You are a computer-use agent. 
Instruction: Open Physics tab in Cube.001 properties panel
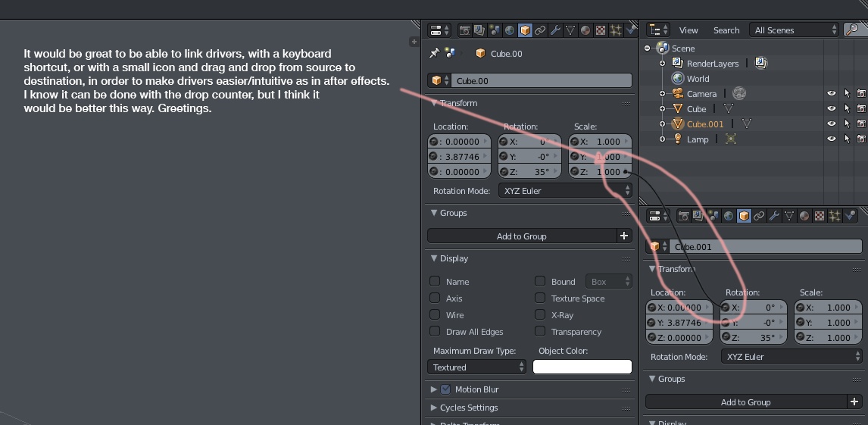pyautogui.click(x=850, y=216)
